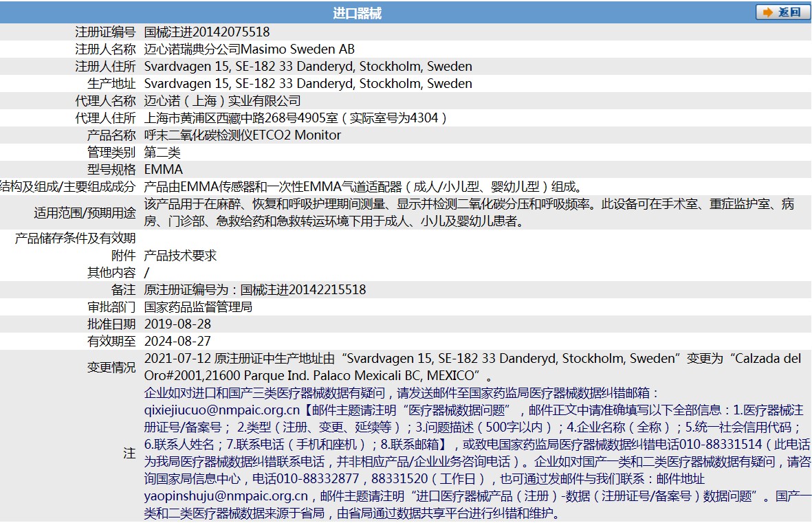Click the 管理类别 label
The height and width of the screenshot is (523, 812).
pos(111,153)
